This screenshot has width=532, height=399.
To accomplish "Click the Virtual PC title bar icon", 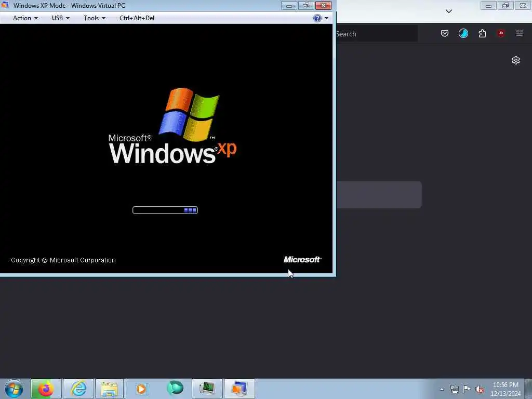I will coord(5,5).
